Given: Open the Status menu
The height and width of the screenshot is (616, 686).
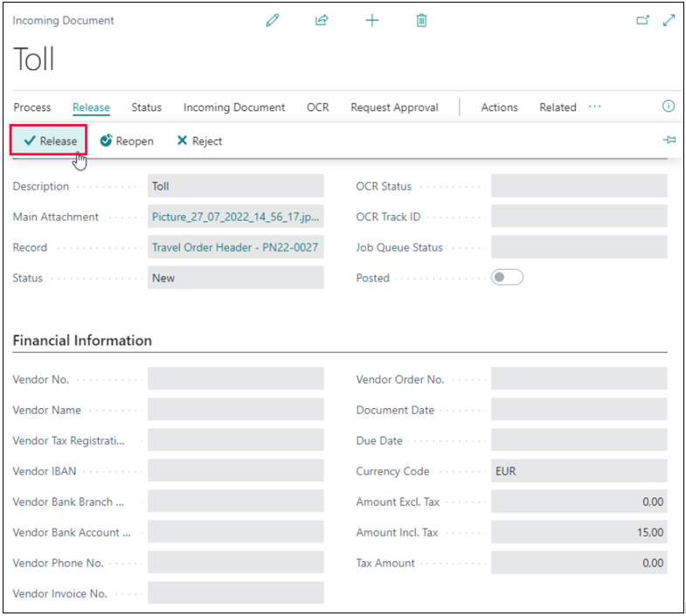Looking at the screenshot, I should coord(147,107).
